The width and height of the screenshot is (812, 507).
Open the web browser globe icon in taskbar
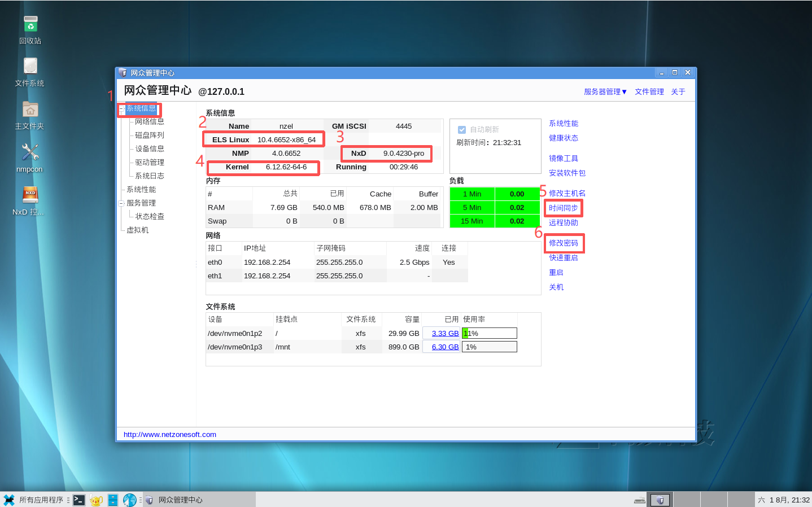click(130, 500)
